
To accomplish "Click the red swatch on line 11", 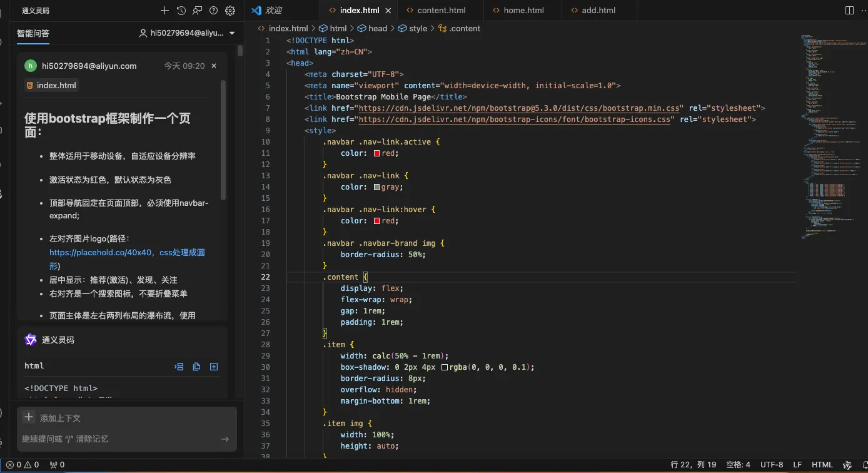I will 377,153.
